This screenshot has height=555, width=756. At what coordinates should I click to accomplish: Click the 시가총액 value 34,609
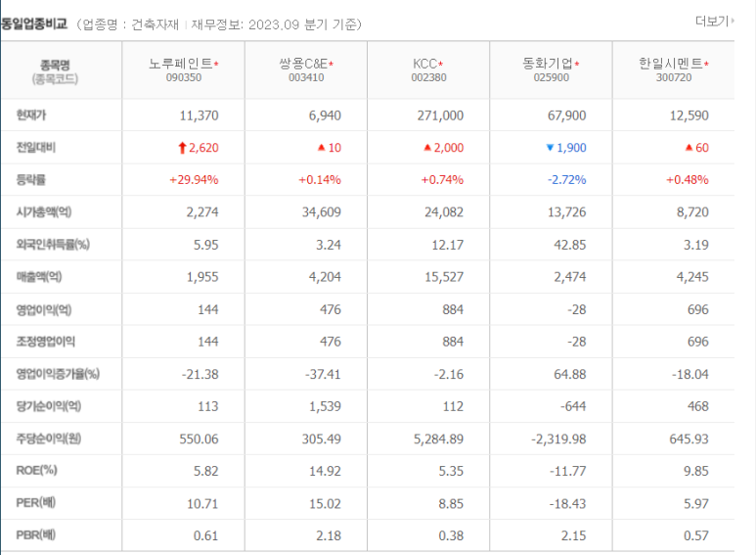322,212
